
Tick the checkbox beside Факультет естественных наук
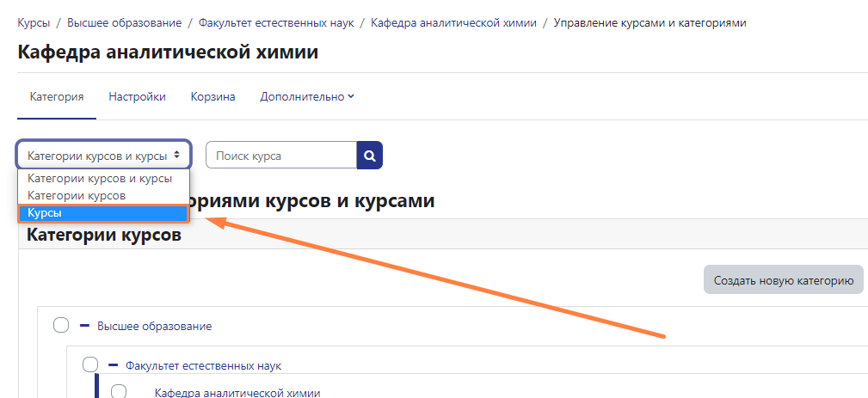pyautogui.click(x=90, y=364)
